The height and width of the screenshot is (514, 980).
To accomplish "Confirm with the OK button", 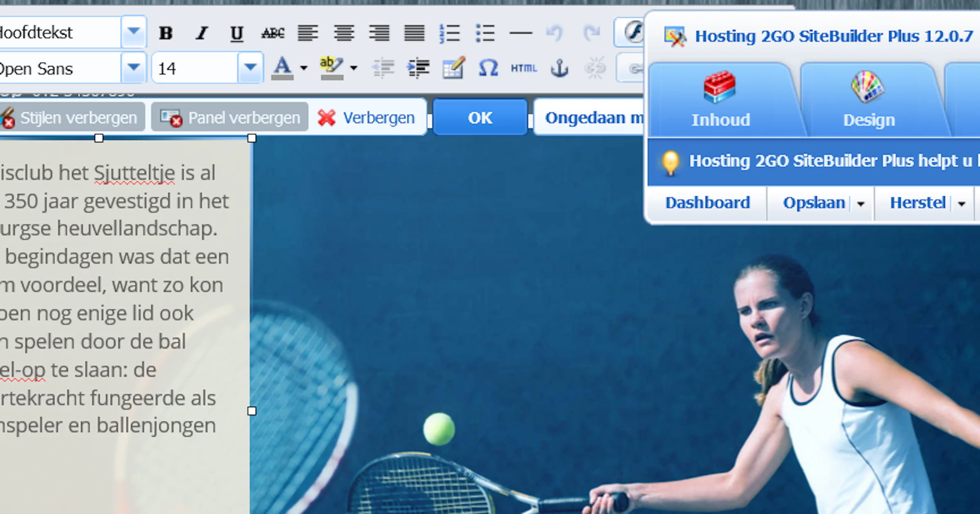I will (480, 117).
